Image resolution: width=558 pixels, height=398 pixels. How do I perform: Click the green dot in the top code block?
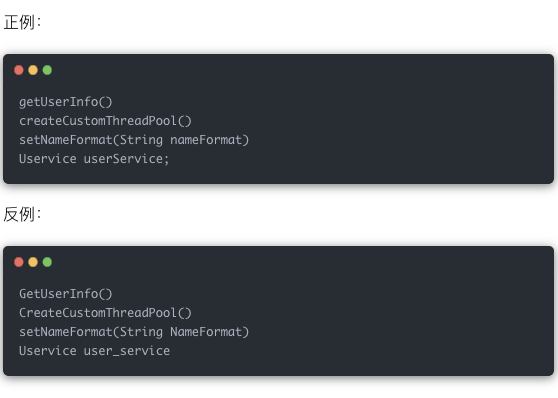click(x=47, y=70)
